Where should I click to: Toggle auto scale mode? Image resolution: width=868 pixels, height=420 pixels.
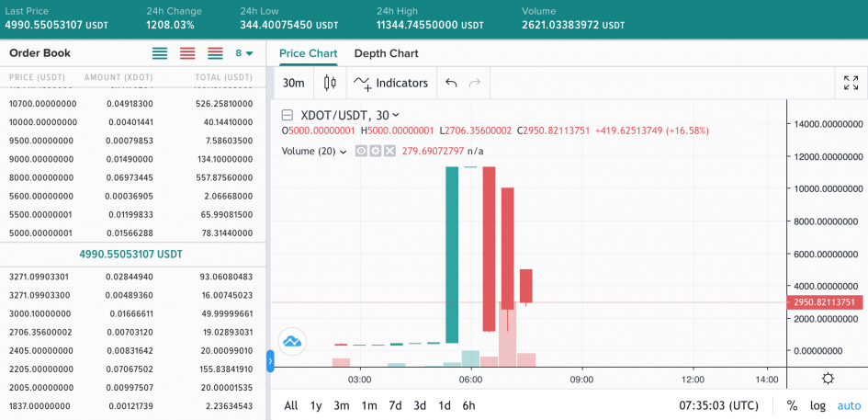pos(849,405)
